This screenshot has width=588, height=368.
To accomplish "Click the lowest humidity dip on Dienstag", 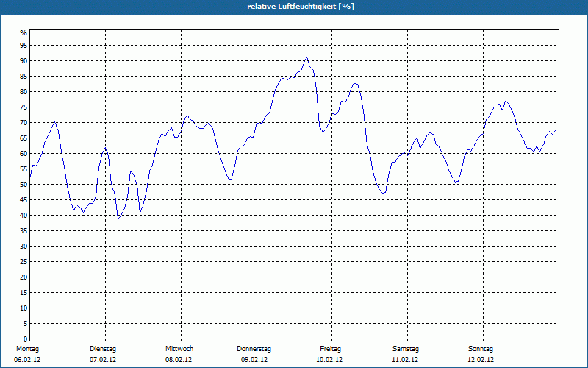I will pyautogui.click(x=118, y=218).
